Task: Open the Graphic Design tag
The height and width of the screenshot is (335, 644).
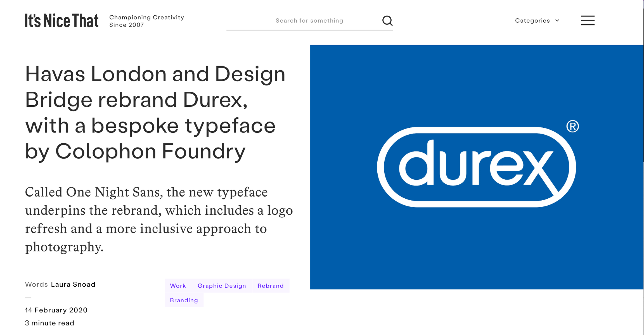Action: point(222,286)
